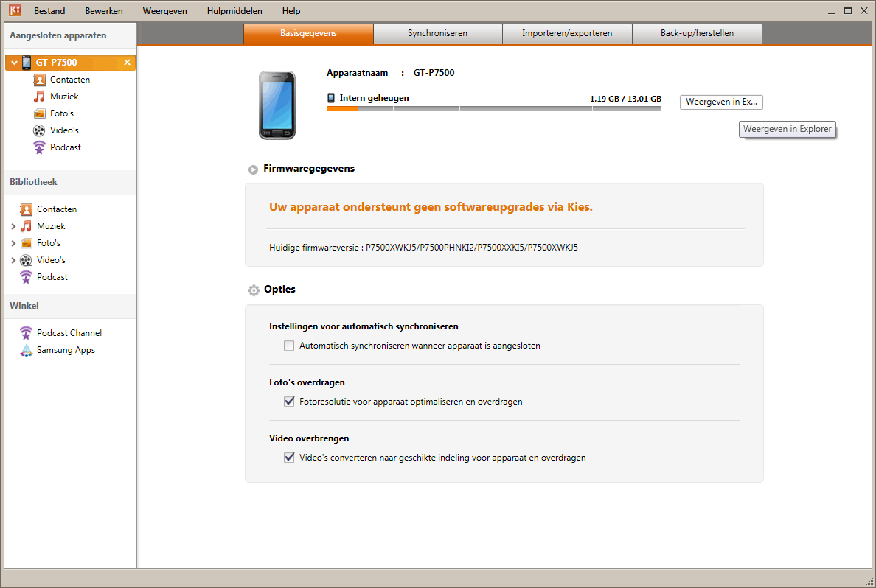The width and height of the screenshot is (876, 588).
Task: Maximize the Kies window
Action: tap(847, 10)
